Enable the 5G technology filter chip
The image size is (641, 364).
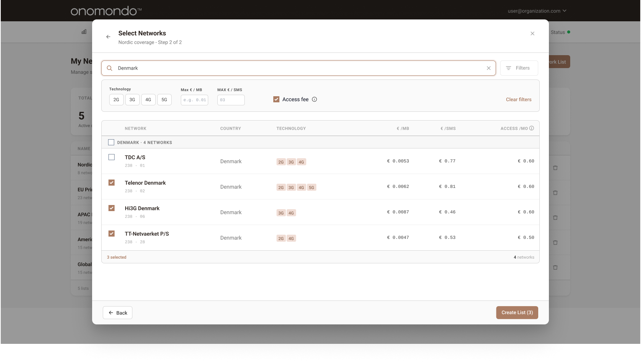(x=164, y=99)
